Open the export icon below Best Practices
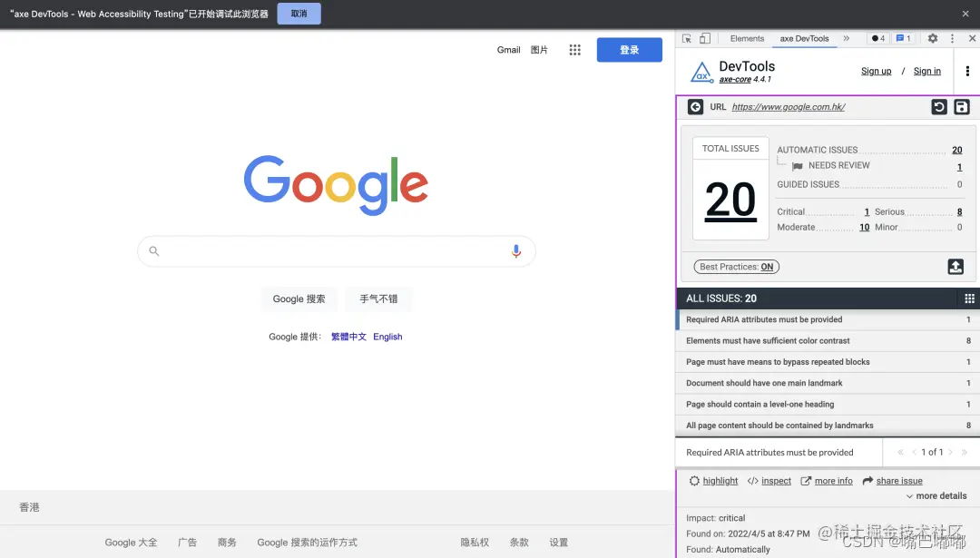Viewport: 980px width, 558px height. point(955,266)
